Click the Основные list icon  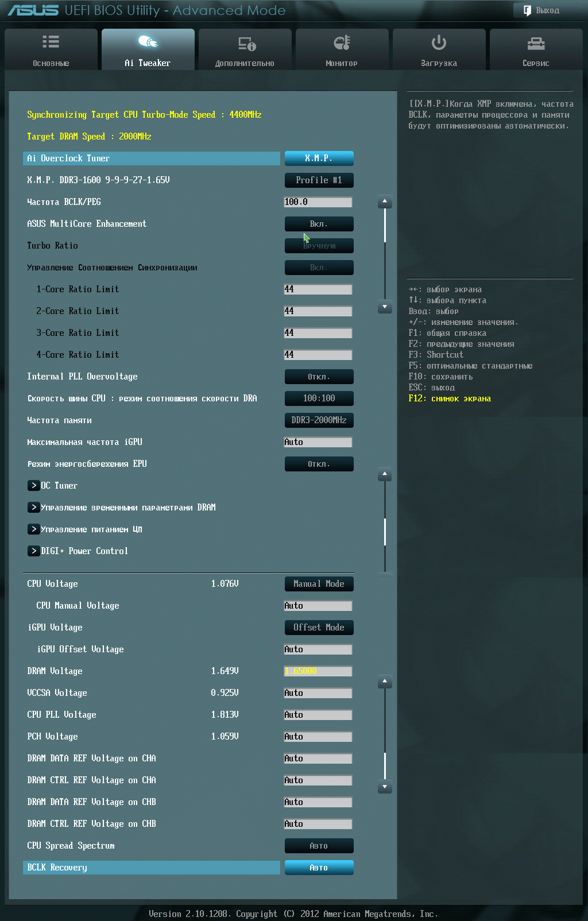[x=51, y=42]
